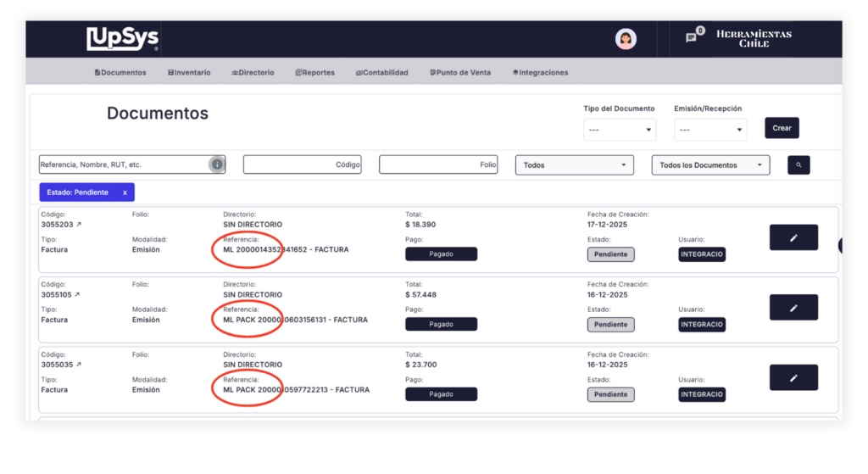Click the UpSys logo
Viewport: 868px width, 474px height.
pos(122,39)
